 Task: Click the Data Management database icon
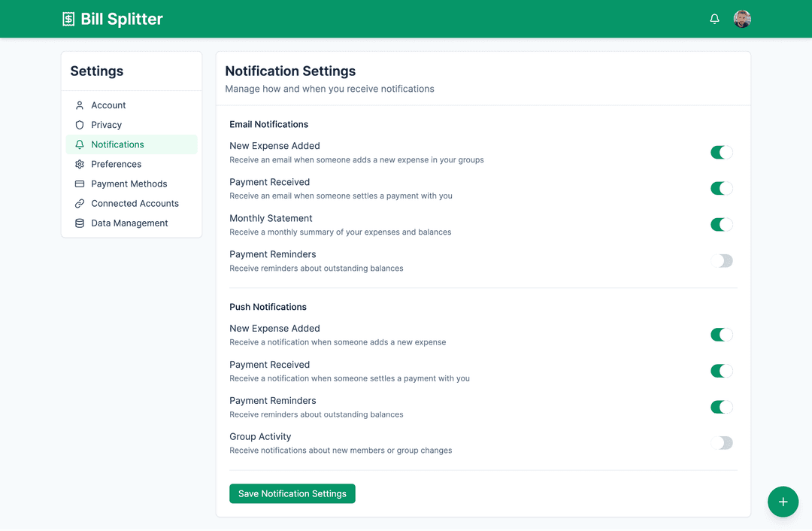click(79, 223)
